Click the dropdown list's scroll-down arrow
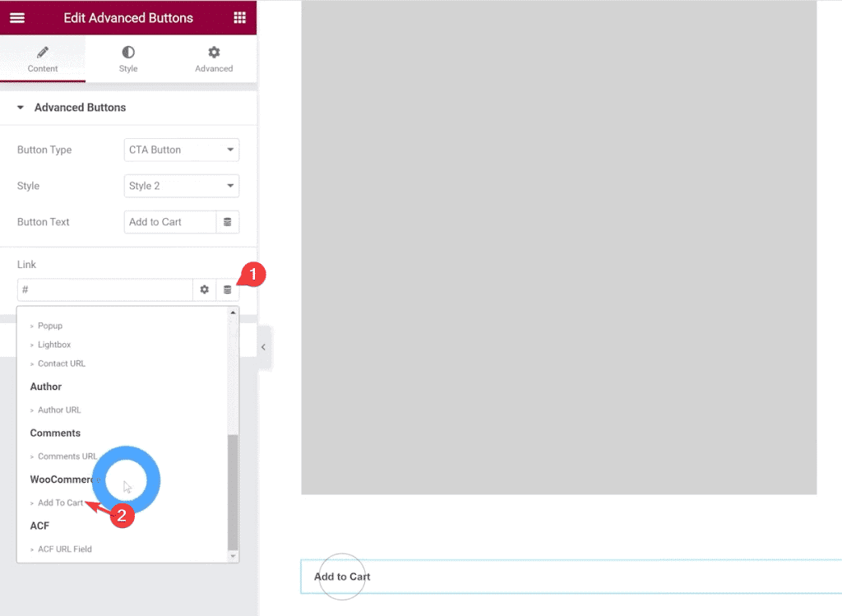This screenshot has width=842, height=616. click(233, 556)
